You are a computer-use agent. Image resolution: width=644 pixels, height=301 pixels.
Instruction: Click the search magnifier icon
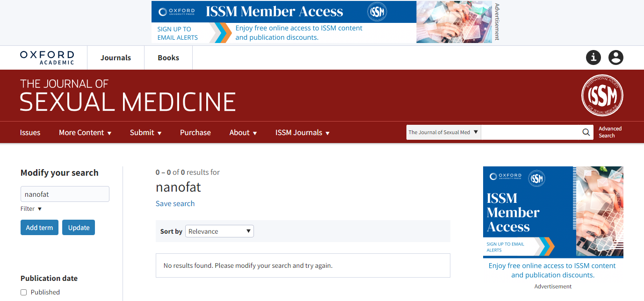[586, 132]
